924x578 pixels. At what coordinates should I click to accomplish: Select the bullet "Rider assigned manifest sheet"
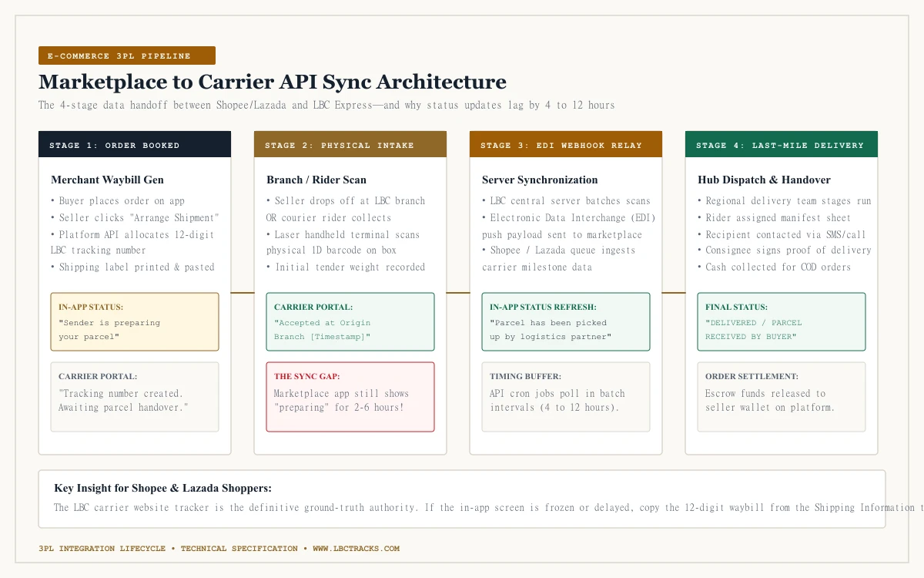(774, 218)
